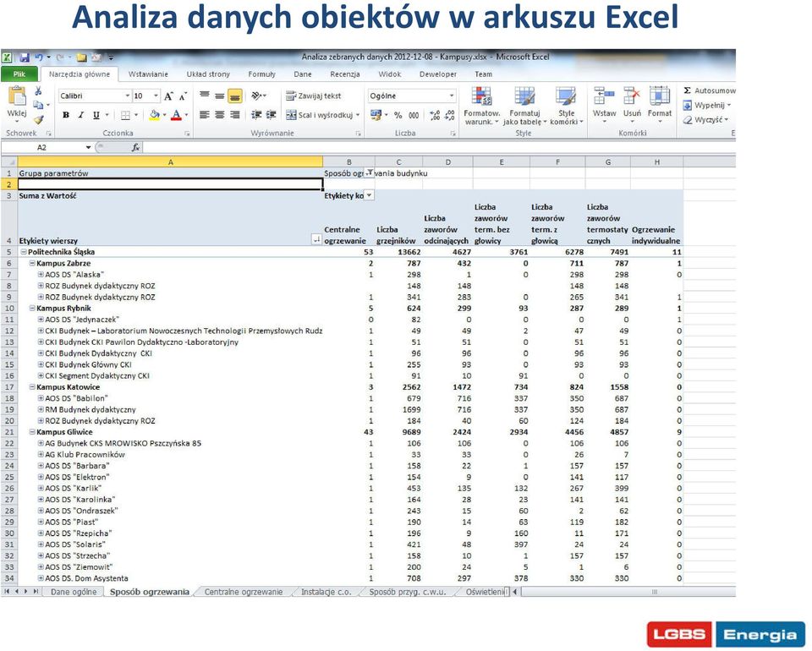Click the cell borders icon

125,115
